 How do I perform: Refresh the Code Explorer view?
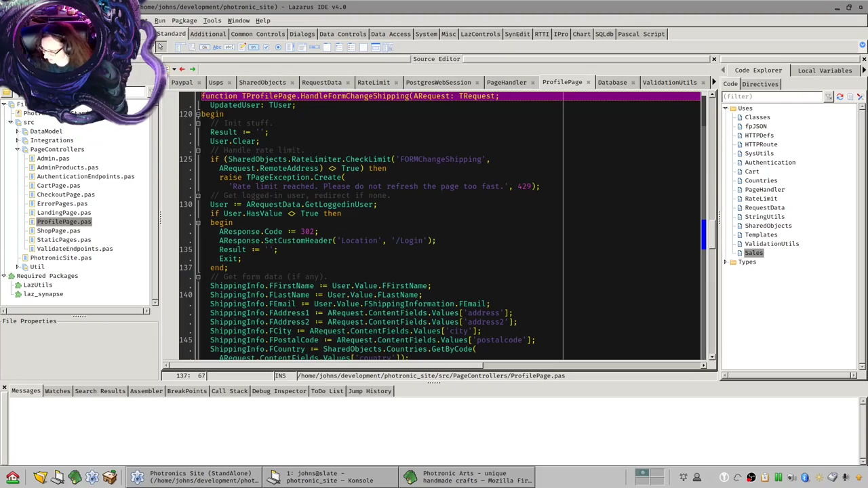point(840,96)
